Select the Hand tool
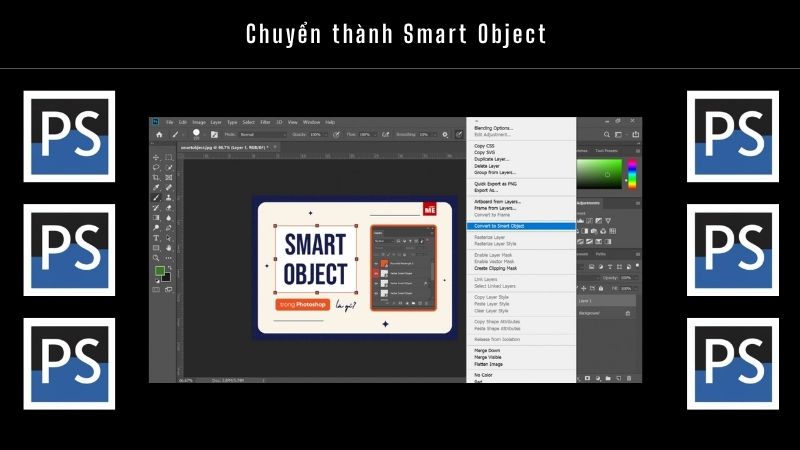Screen dimensions: 800x450 tap(168, 248)
